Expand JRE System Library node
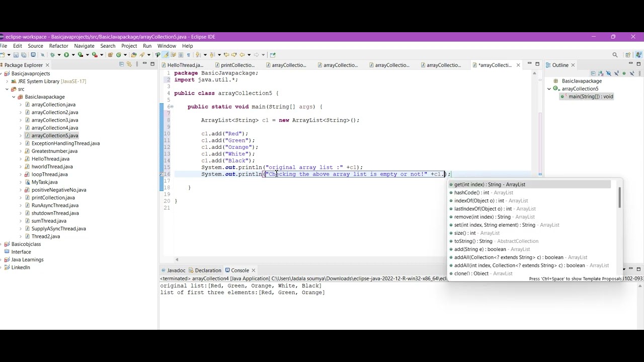The height and width of the screenshot is (362, 644). pyautogui.click(x=7, y=81)
